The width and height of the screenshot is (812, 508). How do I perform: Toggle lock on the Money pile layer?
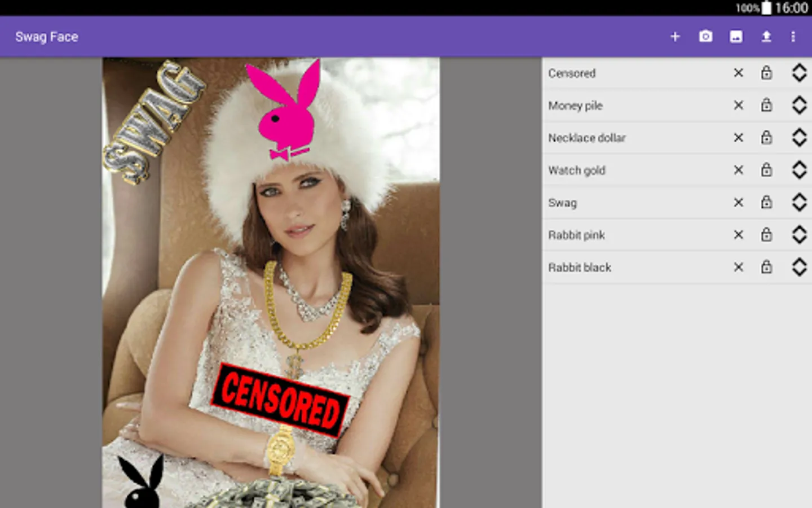click(x=766, y=104)
